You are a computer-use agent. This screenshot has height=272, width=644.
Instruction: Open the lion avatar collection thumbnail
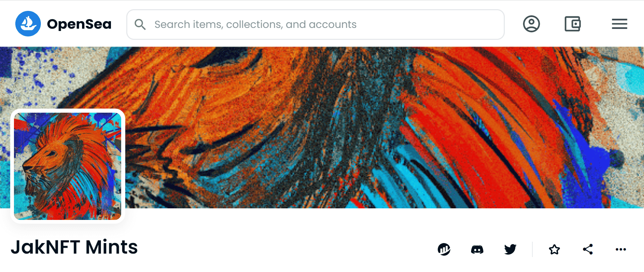click(68, 166)
